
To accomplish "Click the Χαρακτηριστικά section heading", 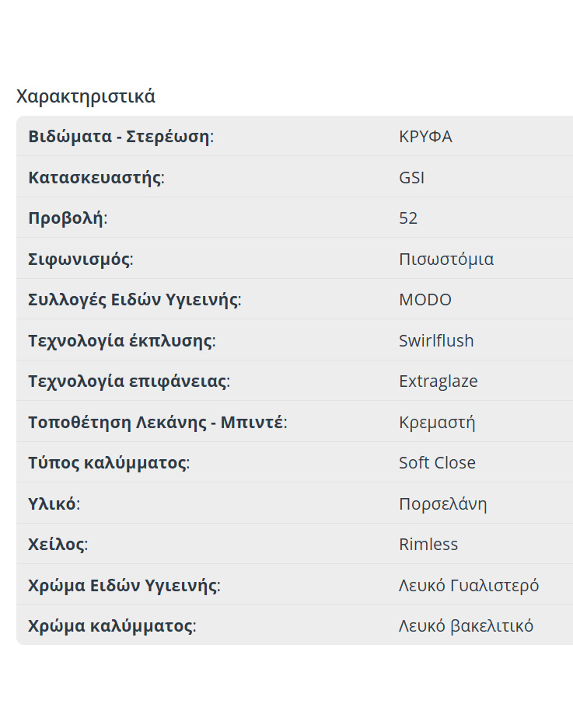I will [86, 96].
